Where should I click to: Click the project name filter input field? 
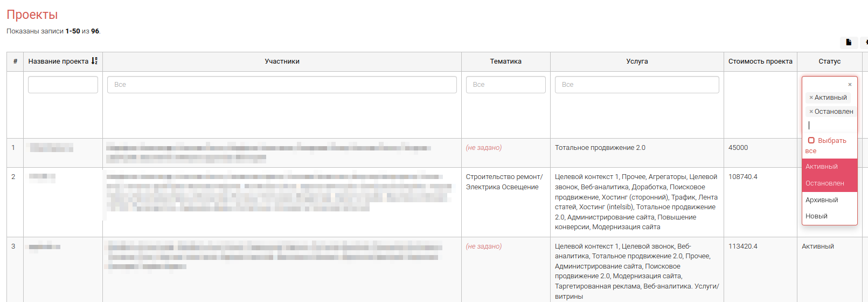tap(63, 85)
